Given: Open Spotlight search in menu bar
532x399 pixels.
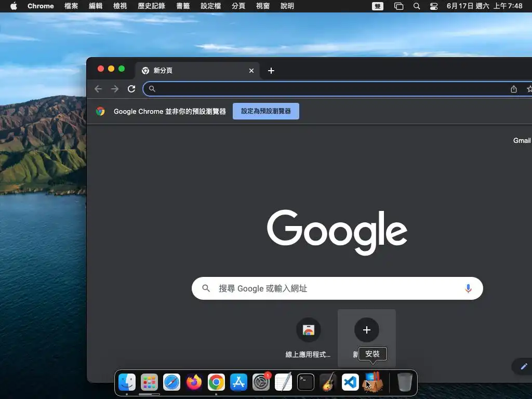Looking at the screenshot, I should pos(417,6).
